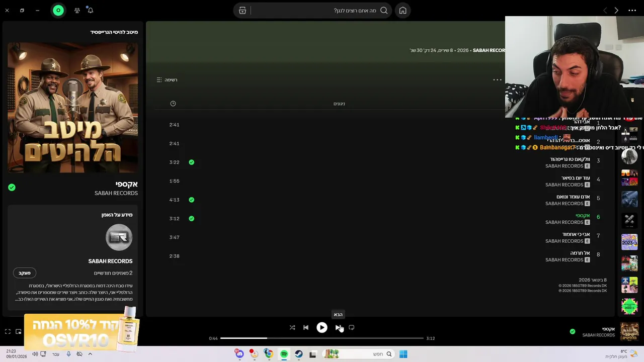Click the microphone tray icon
644x362 pixels.
coord(69,354)
